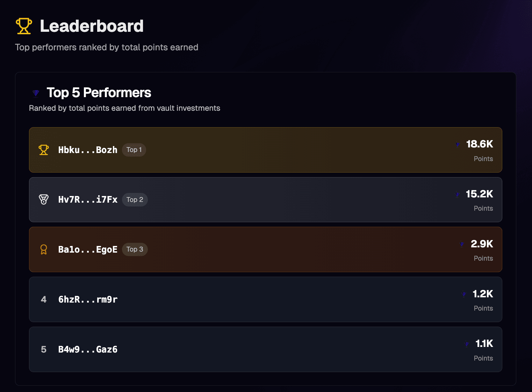
Task: Click the gem icon next to 15.2K
Action: (457, 194)
